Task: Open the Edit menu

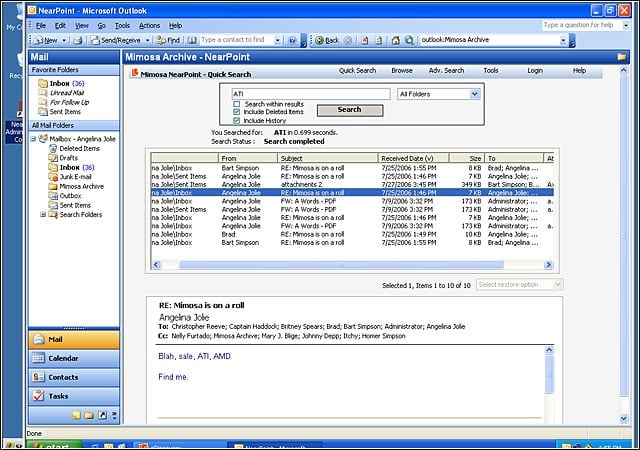Action: (60, 25)
